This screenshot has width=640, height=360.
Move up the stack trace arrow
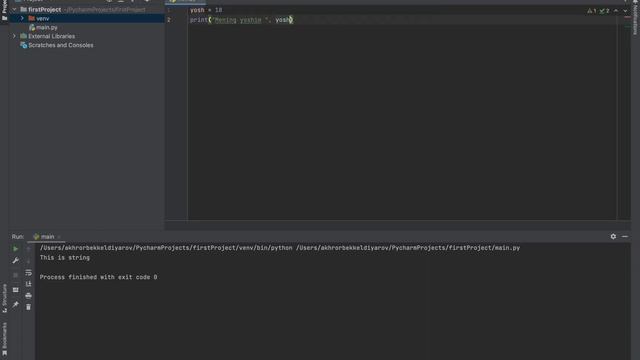28,249
